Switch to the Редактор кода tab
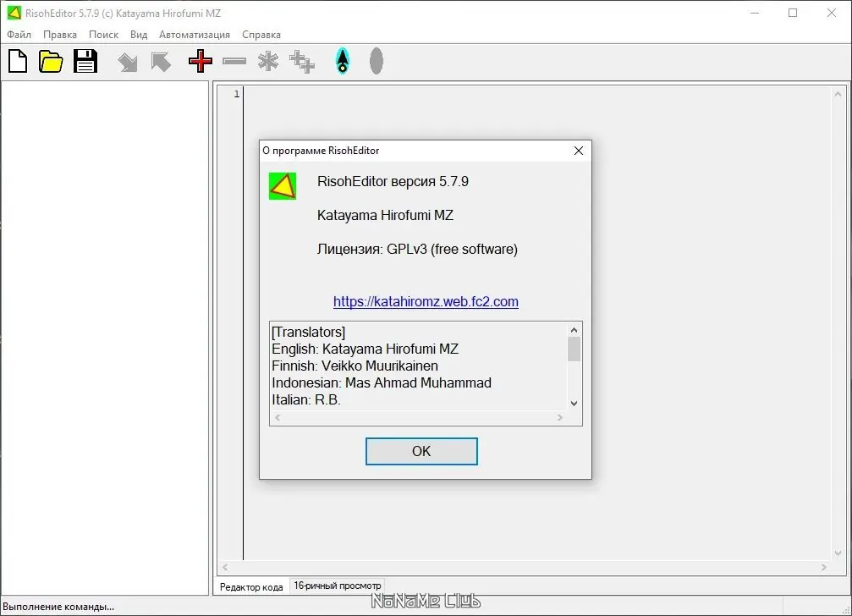 point(251,586)
